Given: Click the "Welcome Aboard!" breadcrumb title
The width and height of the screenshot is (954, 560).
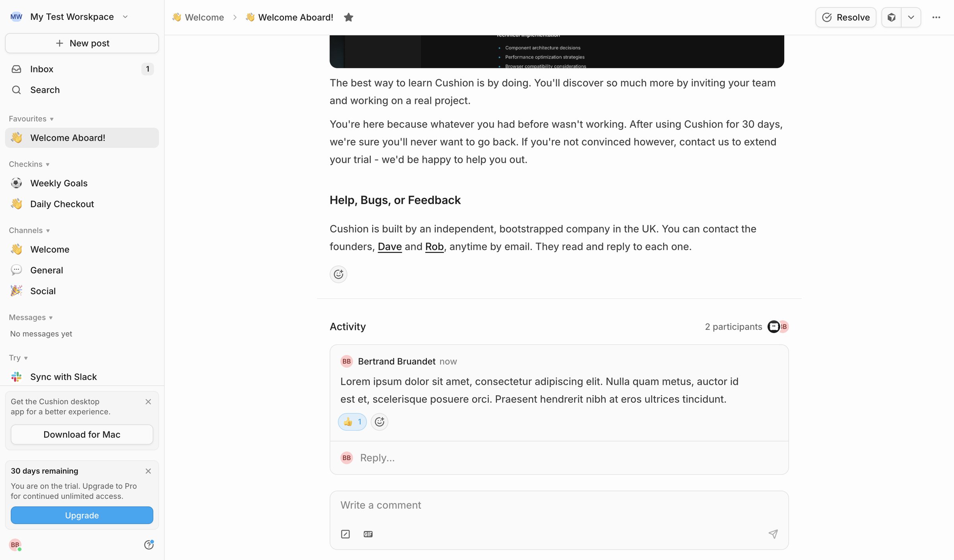Looking at the screenshot, I should pyautogui.click(x=289, y=17).
